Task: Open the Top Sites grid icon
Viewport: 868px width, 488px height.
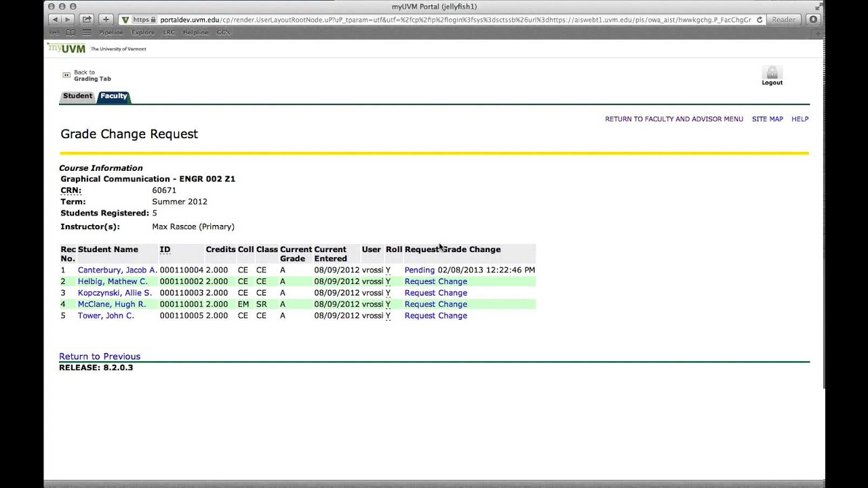Action: click(x=87, y=33)
